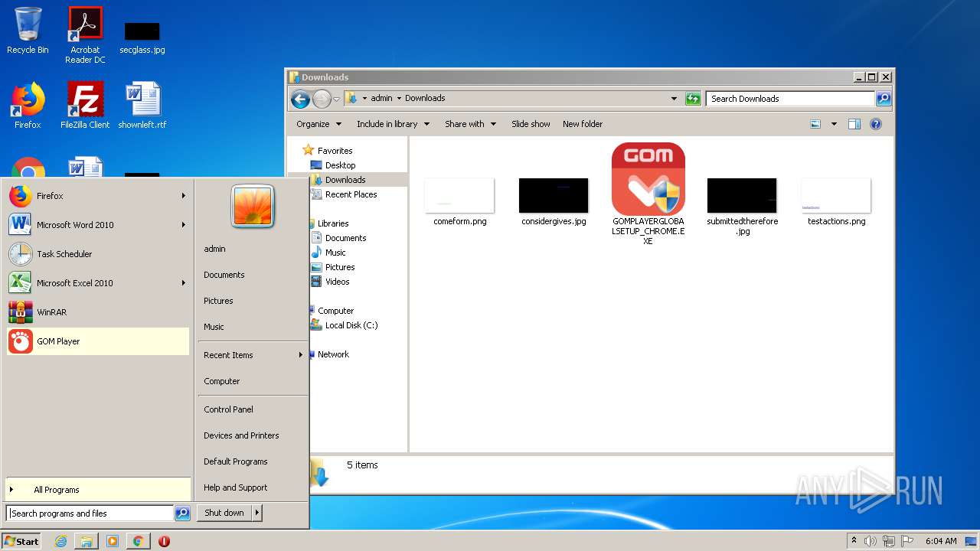Expand the Microsoft Excel 2010 jump list arrow

point(184,283)
